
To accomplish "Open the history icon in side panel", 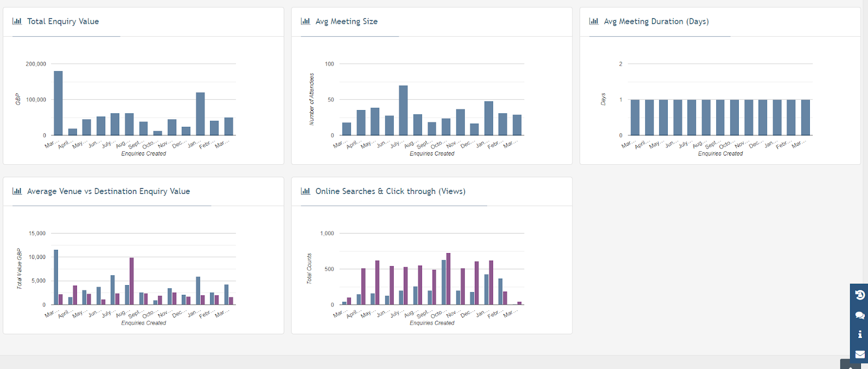I will pyautogui.click(x=860, y=295).
